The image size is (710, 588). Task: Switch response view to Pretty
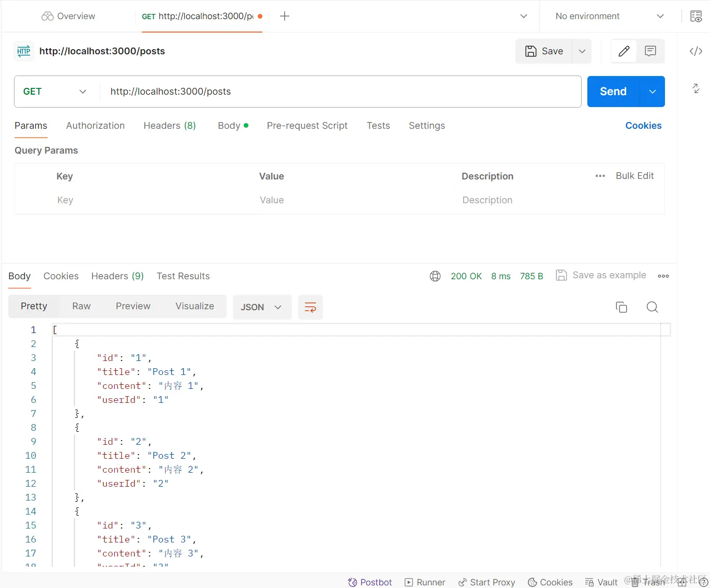pos(34,306)
